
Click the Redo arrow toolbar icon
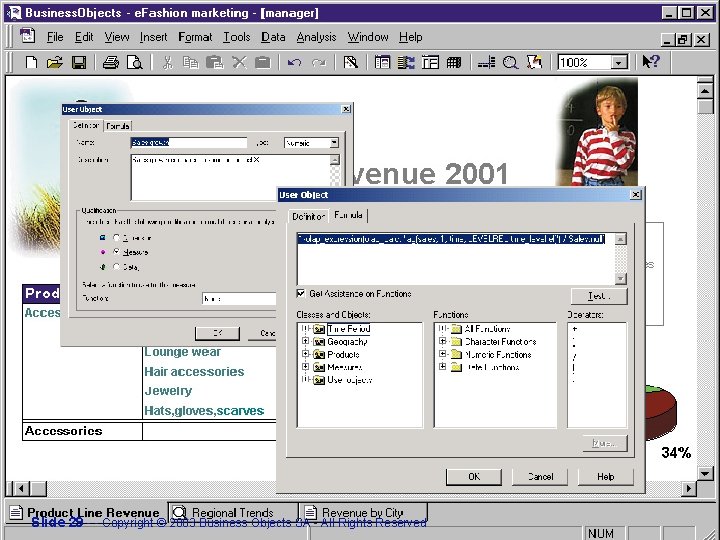click(319, 62)
